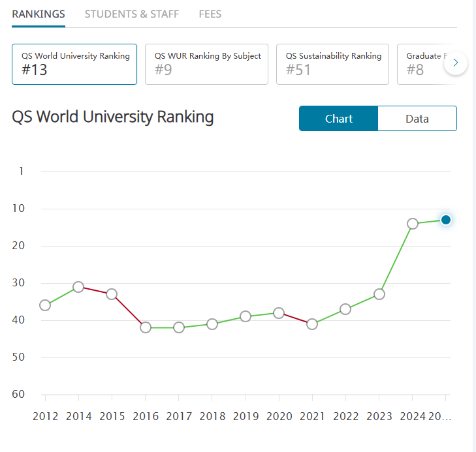This screenshot has height=452, width=476.
Task: Click the 2012 x-axis label
Action: pos(45,417)
